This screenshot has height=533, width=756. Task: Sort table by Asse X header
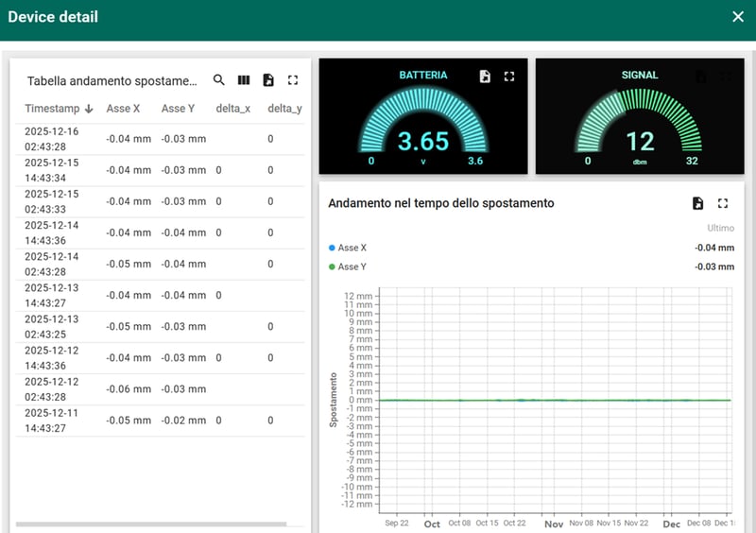[x=124, y=109]
